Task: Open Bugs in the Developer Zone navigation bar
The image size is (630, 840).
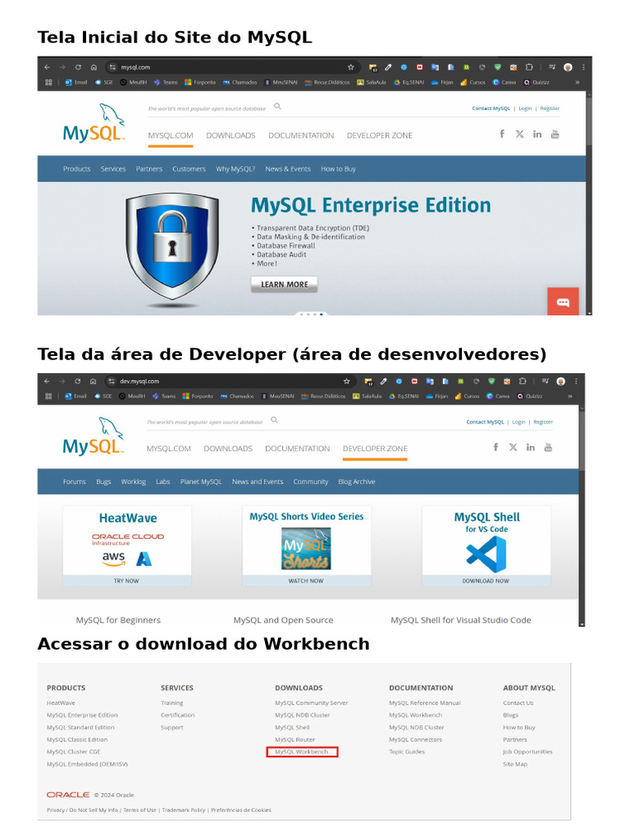Action: pyautogui.click(x=103, y=482)
